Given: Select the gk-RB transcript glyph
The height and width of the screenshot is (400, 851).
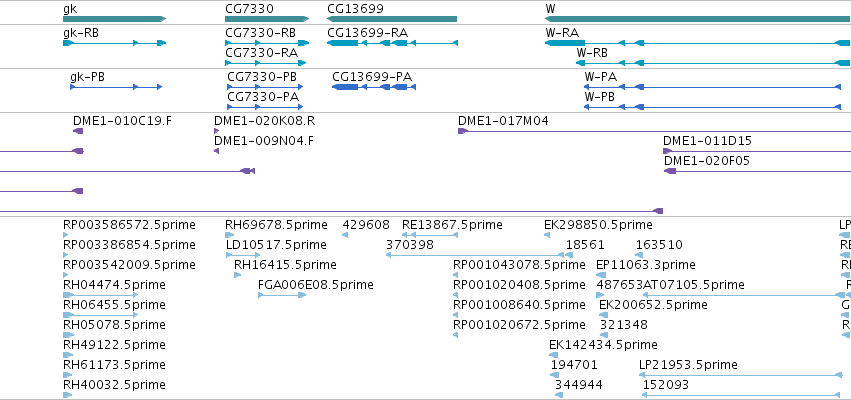Looking at the screenshot, I should point(115,43).
